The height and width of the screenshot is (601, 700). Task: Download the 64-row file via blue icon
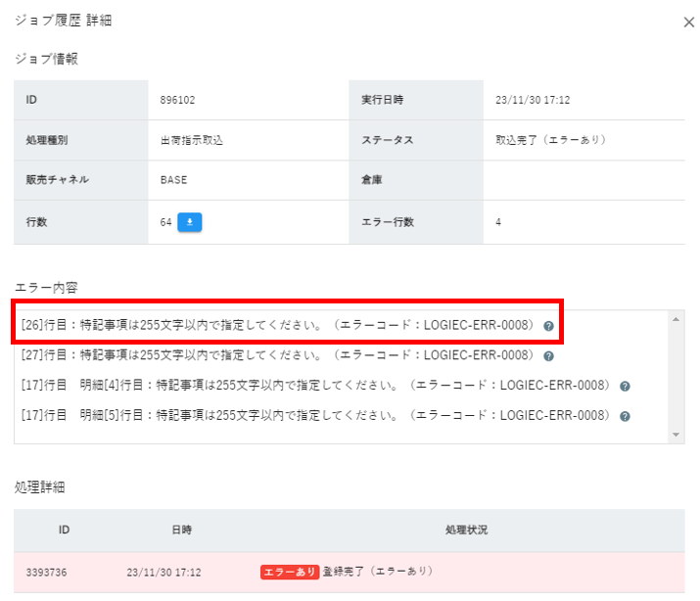point(190,222)
